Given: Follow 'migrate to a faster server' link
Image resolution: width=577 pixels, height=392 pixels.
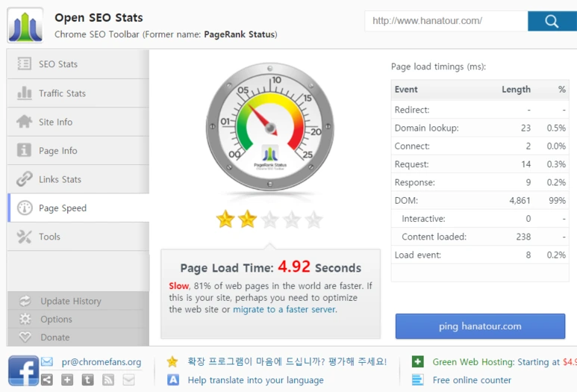Looking at the screenshot, I should pos(284,310).
